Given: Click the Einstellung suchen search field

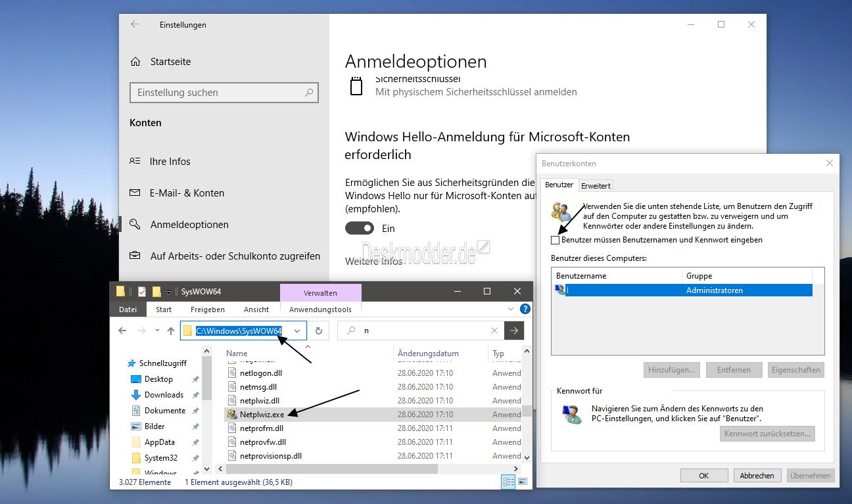Looking at the screenshot, I should (x=224, y=93).
